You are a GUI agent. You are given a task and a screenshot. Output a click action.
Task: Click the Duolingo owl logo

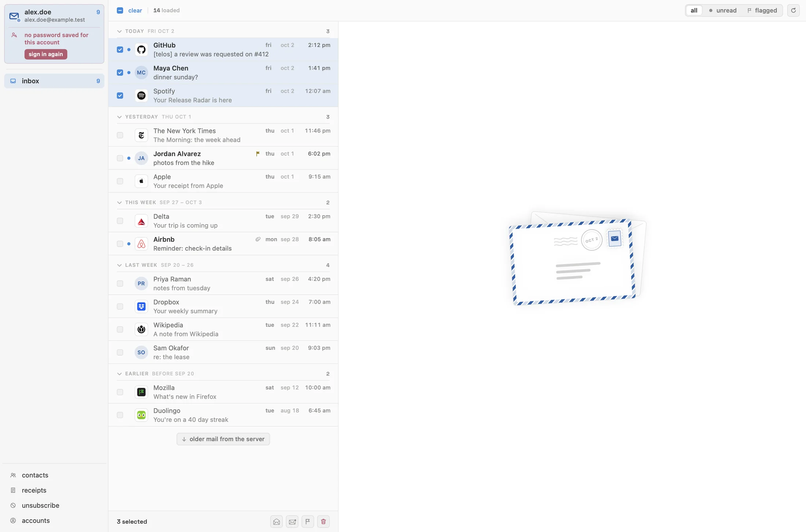point(141,415)
